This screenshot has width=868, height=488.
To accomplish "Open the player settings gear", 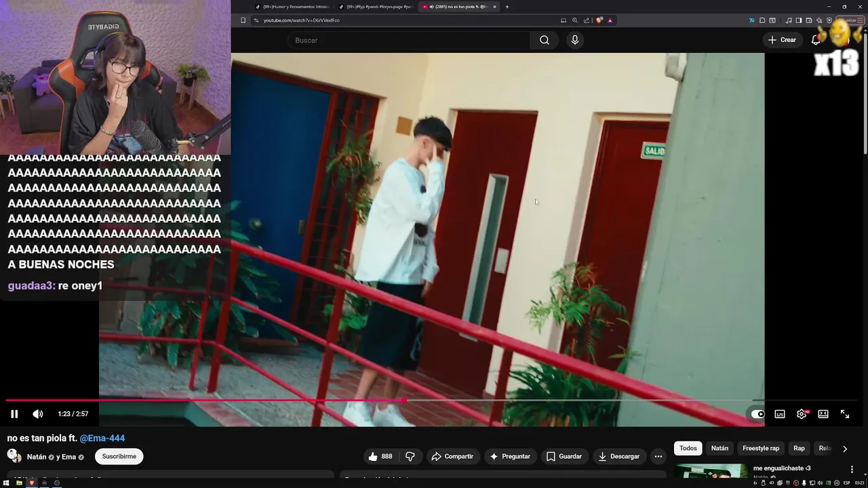I will [x=802, y=414].
